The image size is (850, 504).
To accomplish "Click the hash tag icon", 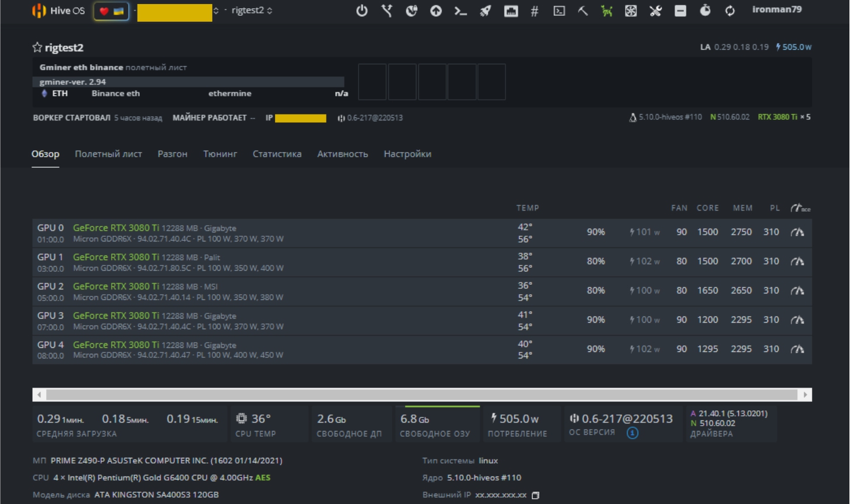I will coord(534,11).
